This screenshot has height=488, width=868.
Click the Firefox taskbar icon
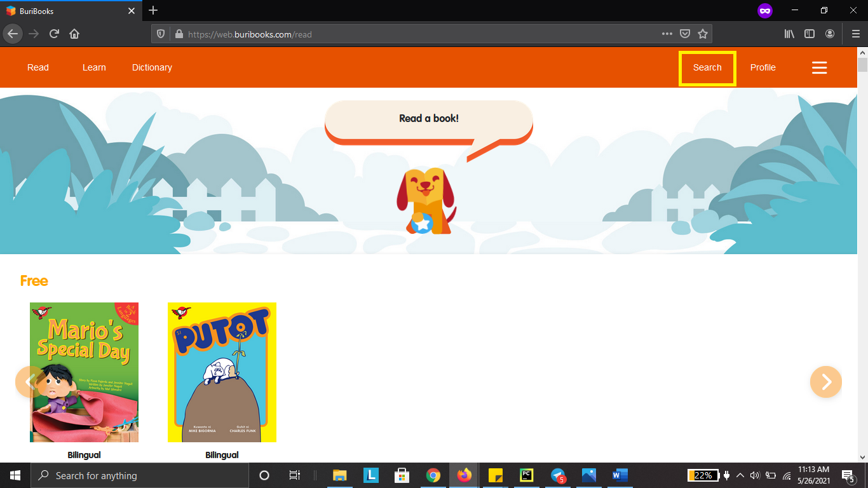[x=464, y=475]
